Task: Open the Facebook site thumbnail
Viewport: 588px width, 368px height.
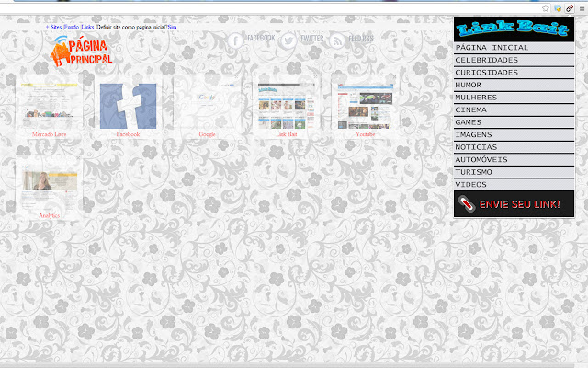Action: (129, 106)
